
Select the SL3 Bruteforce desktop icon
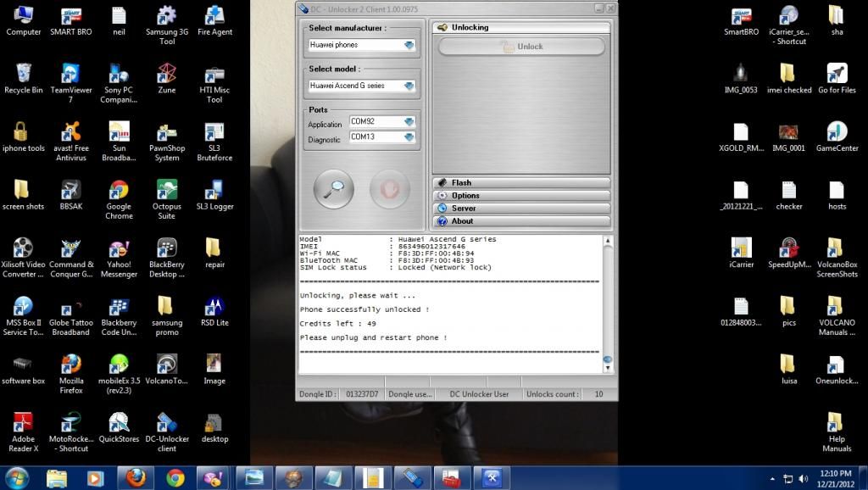(214, 142)
